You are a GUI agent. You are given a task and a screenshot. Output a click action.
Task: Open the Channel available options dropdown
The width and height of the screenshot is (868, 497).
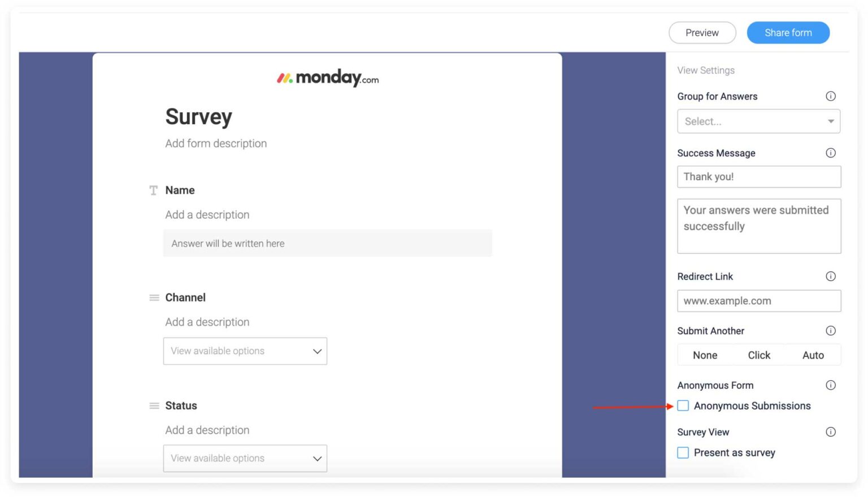tap(245, 351)
